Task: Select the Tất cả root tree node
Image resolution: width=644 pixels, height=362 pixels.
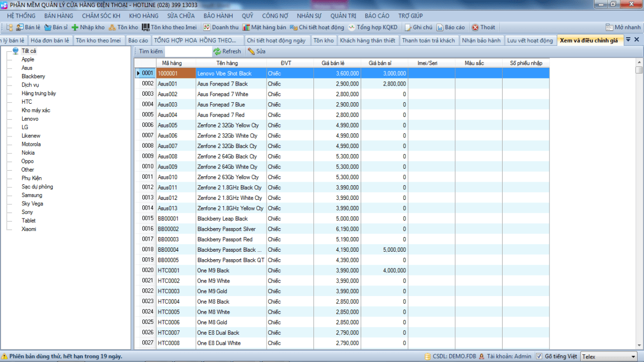Action: 29,51
